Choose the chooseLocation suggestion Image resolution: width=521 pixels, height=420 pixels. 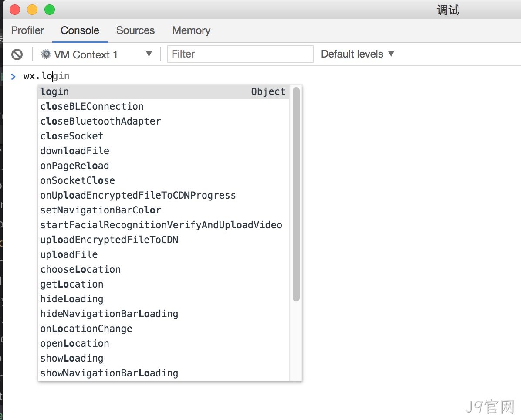tap(163, 270)
